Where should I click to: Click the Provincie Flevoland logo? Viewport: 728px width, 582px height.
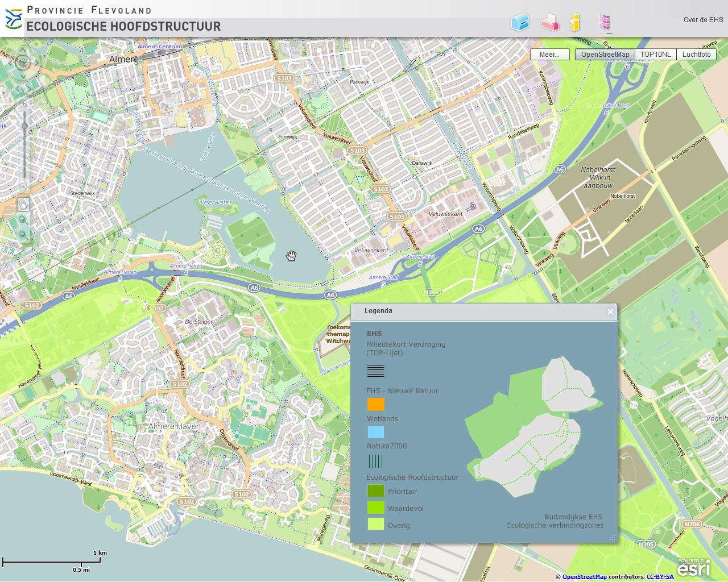point(13,19)
